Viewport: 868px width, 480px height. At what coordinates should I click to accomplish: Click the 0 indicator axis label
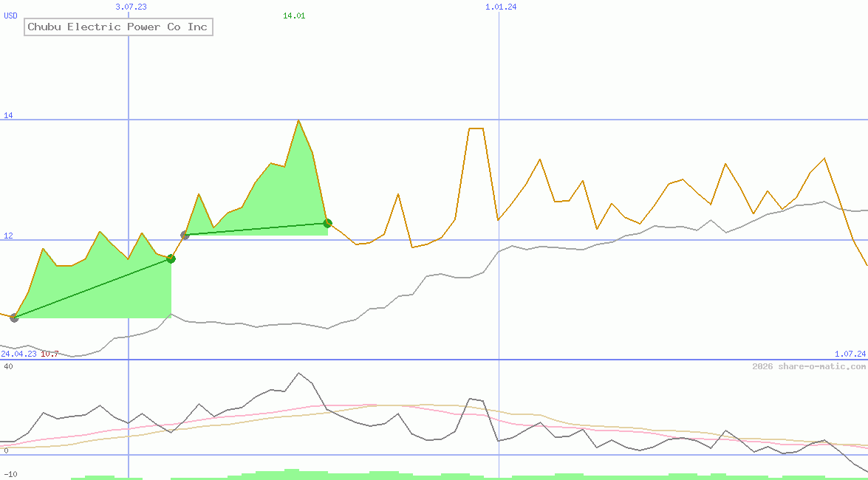pyautogui.click(x=6, y=450)
